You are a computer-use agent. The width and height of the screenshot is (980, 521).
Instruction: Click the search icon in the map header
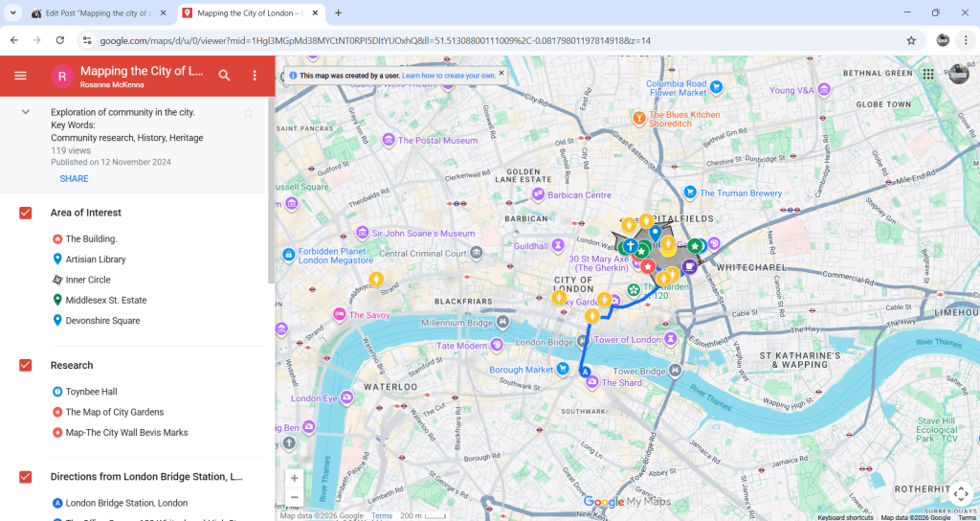[224, 76]
